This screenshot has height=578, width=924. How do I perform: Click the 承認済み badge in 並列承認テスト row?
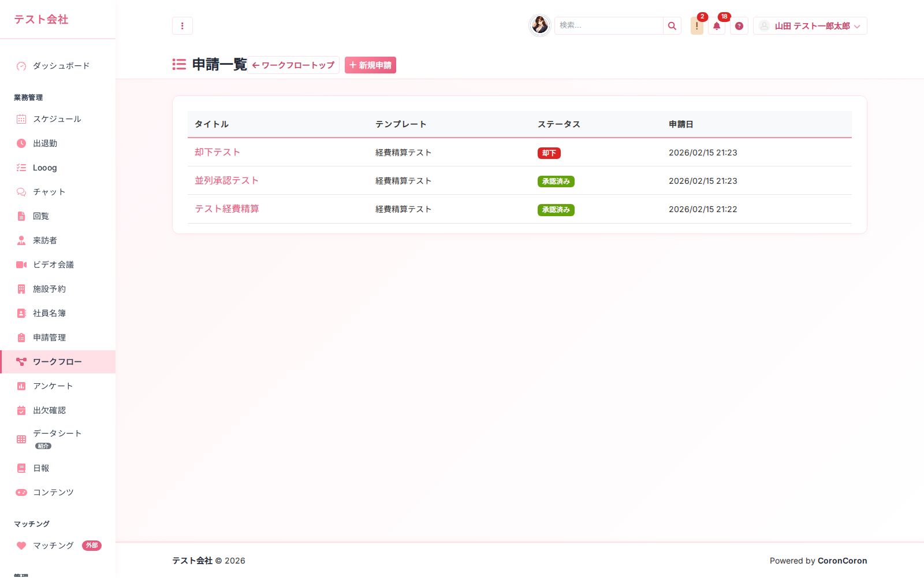pos(556,181)
